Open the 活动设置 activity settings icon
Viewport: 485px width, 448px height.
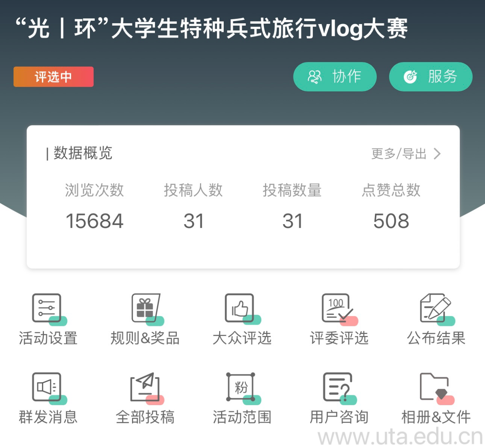pyautogui.click(x=47, y=308)
